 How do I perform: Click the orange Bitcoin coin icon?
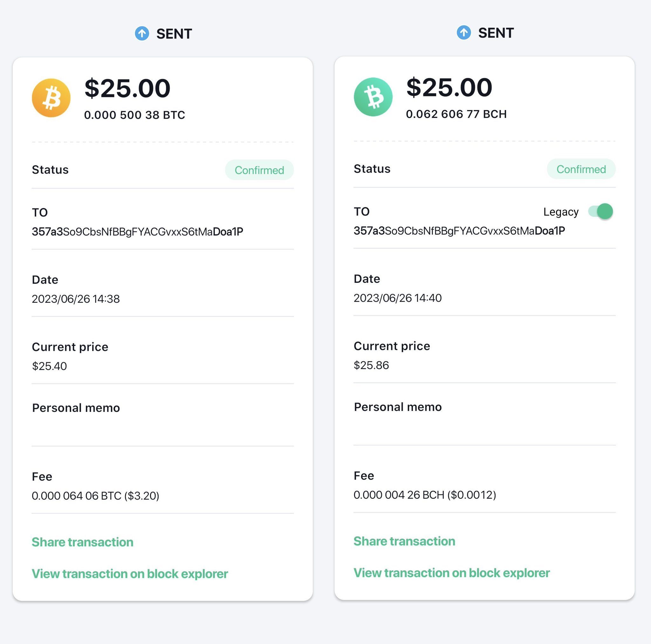51,98
